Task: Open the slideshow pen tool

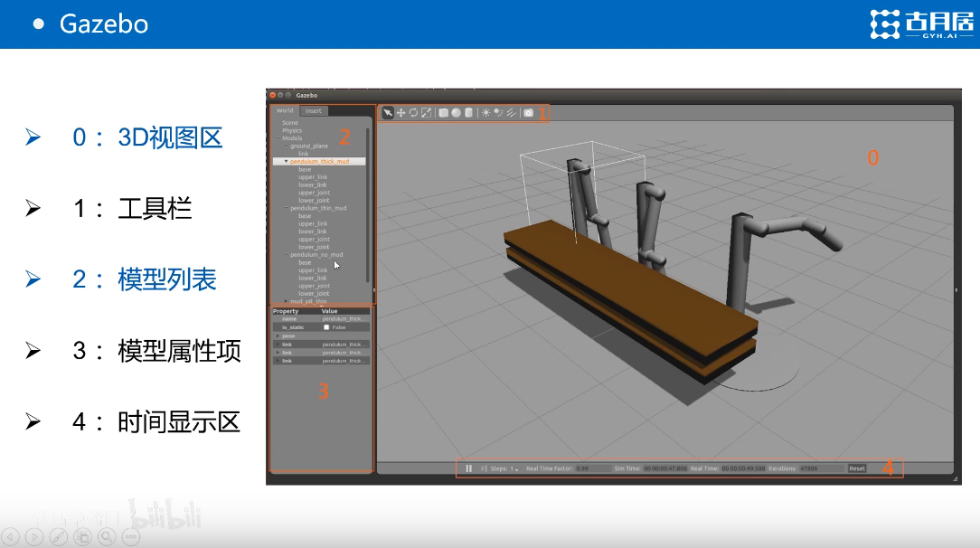Action: [59, 536]
